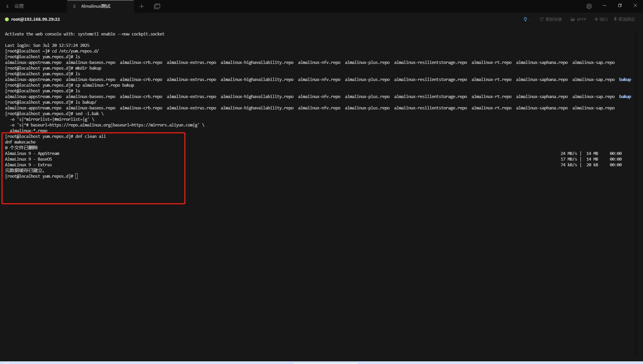
Task: Click 取消固定 to unpin the toolbar
Action: [624, 19]
